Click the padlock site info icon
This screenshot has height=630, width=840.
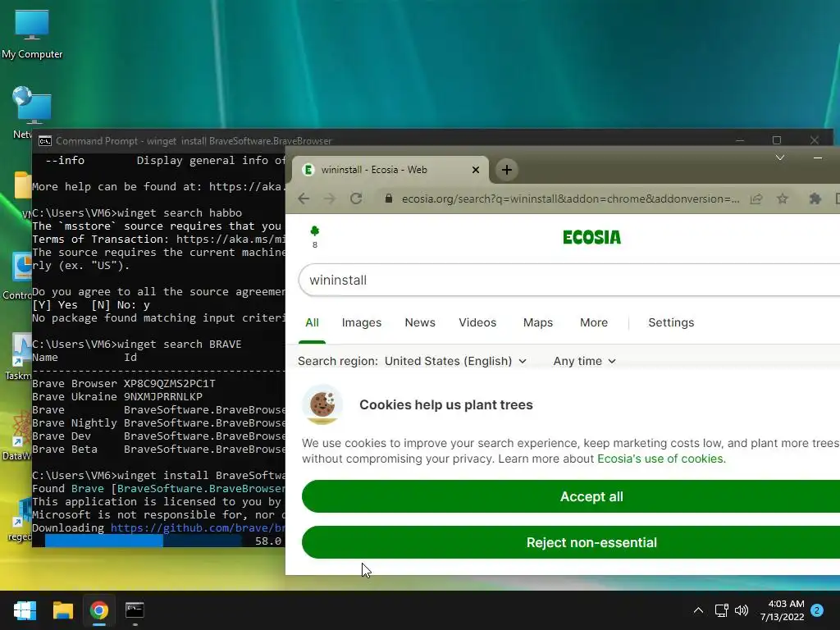(x=389, y=199)
